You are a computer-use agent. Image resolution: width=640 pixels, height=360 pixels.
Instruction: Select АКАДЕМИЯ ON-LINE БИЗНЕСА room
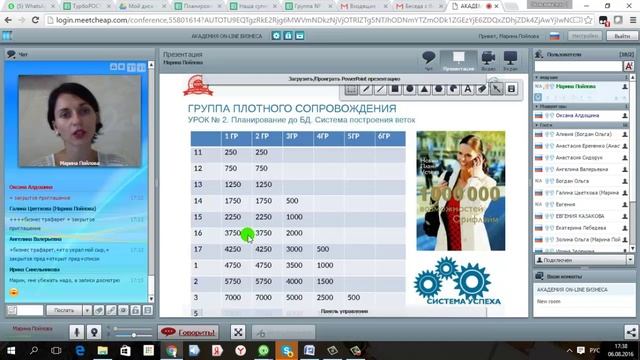[x=584, y=289]
